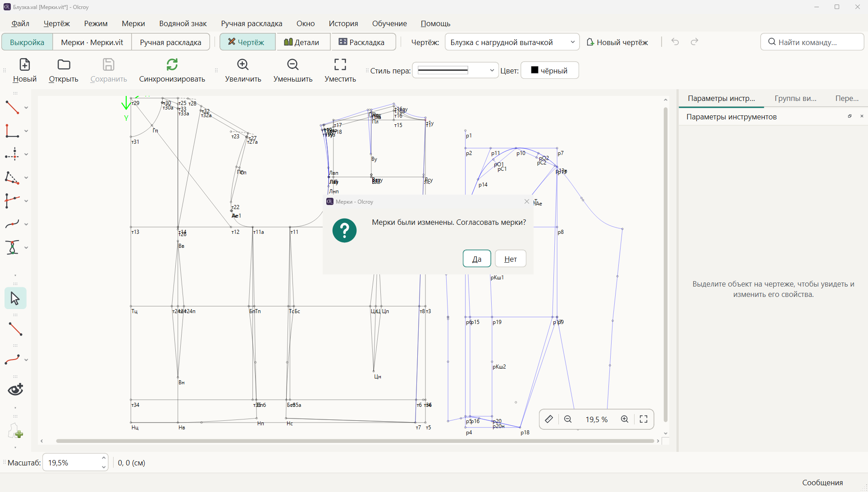Fit drawing with the Уместить icon
The image size is (868, 492).
pos(340,65)
